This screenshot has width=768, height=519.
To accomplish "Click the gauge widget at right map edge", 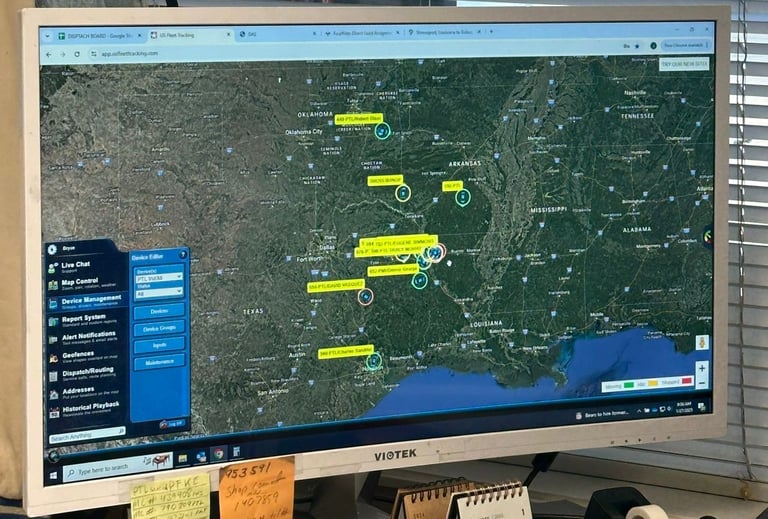I will coord(708,237).
